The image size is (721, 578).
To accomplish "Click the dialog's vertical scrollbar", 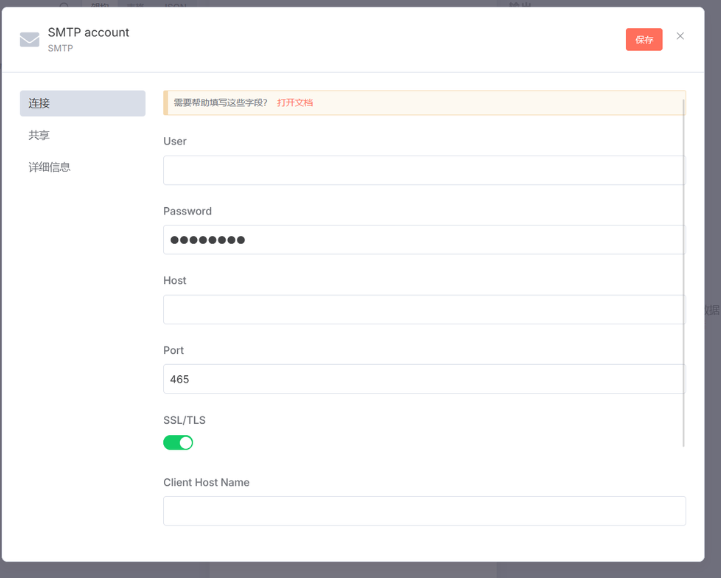I will pos(684,270).
